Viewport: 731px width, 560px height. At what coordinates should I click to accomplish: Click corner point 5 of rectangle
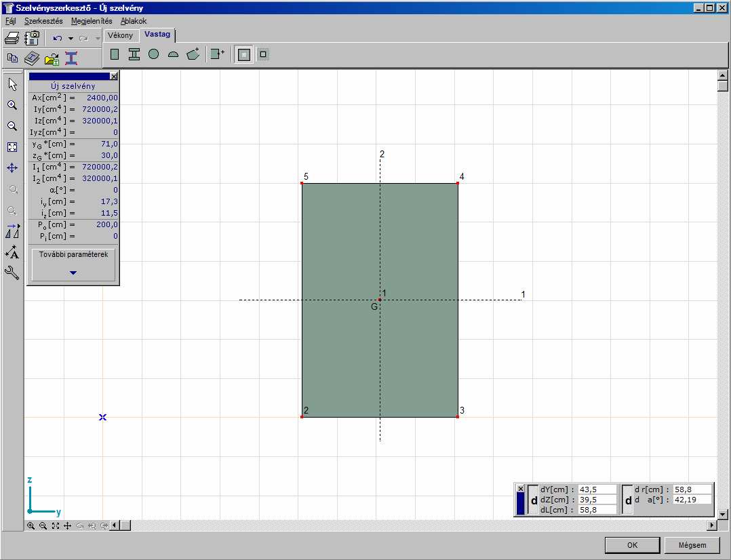[302, 183]
